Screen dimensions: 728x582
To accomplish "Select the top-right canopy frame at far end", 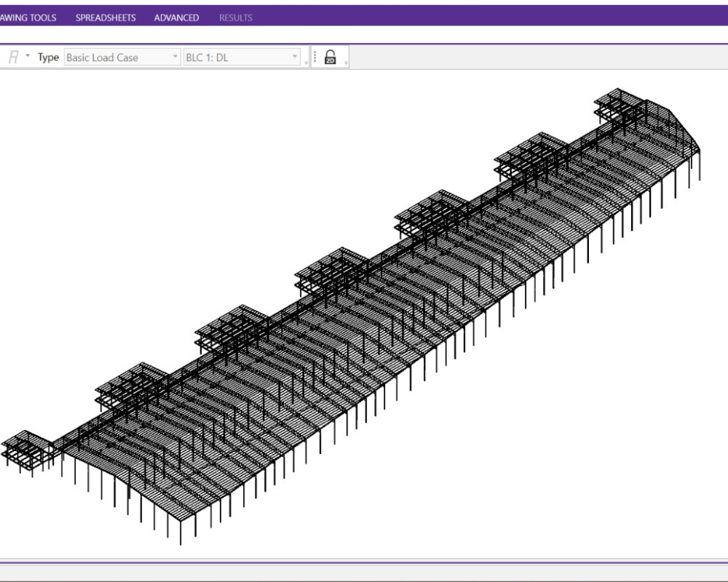I will (620, 105).
